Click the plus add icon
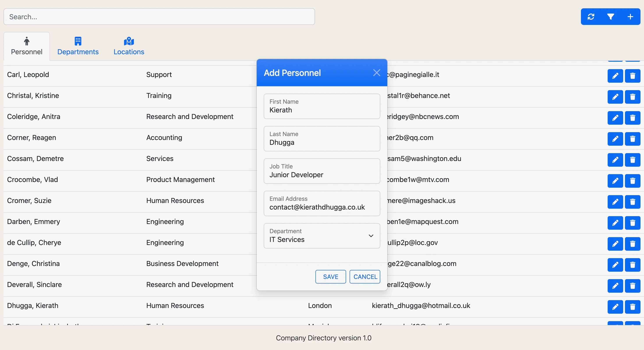The width and height of the screenshot is (644, 350). [x=630, y=17]
